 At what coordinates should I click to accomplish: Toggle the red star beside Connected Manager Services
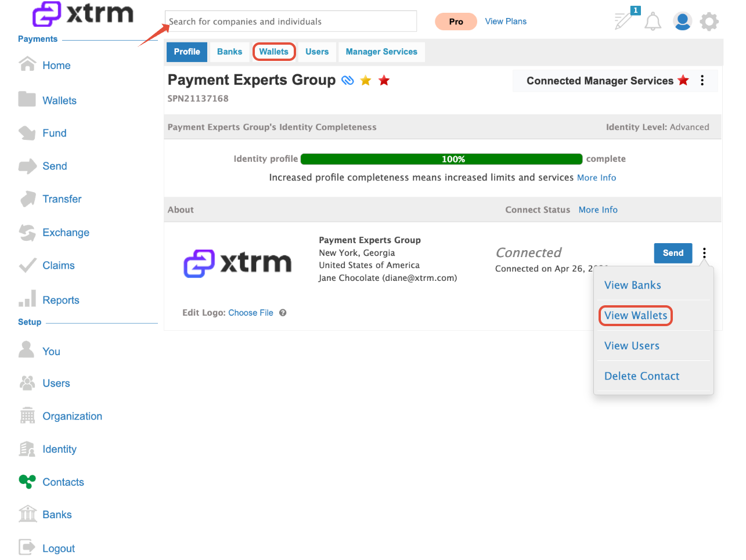(x=683, y=80)
